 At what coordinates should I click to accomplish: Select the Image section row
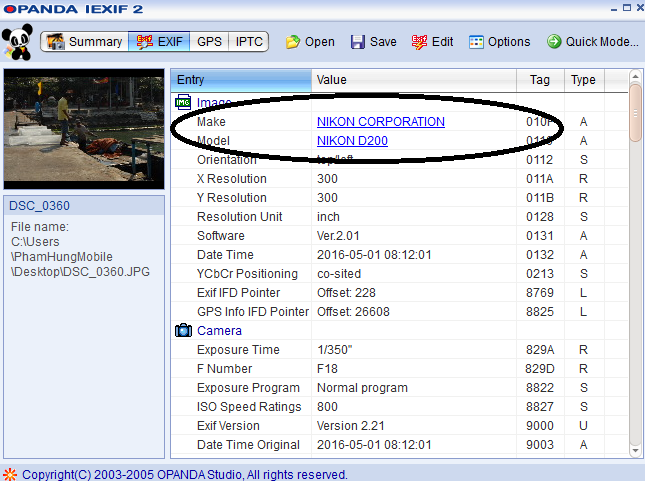coord(399,102)
